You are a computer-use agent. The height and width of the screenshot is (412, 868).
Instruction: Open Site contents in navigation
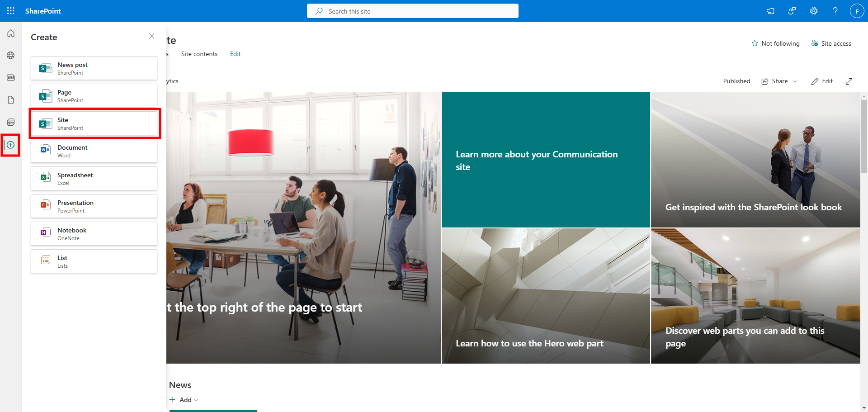199,54
